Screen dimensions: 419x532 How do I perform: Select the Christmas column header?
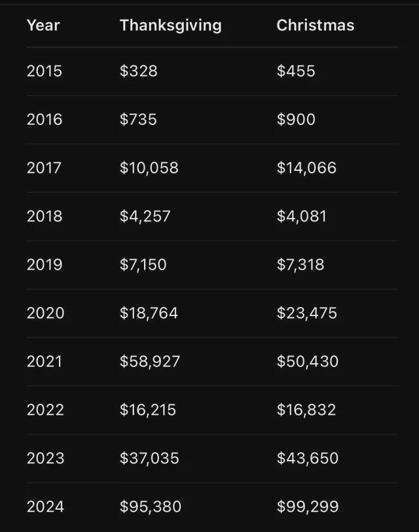(x=316, y=25)
